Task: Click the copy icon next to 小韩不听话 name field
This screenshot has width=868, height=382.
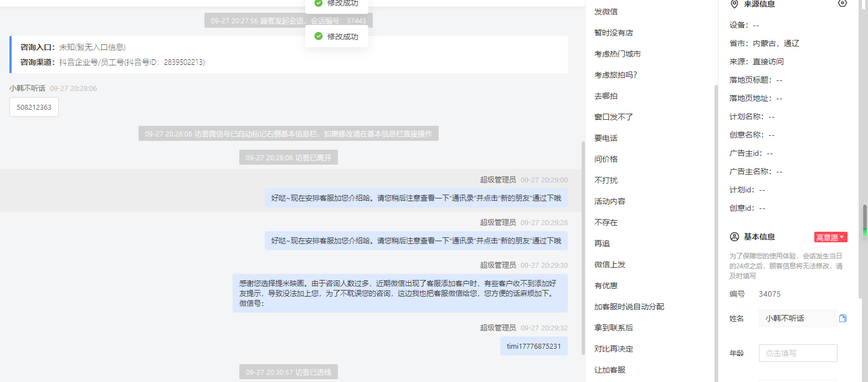Action: click(843, 318)
